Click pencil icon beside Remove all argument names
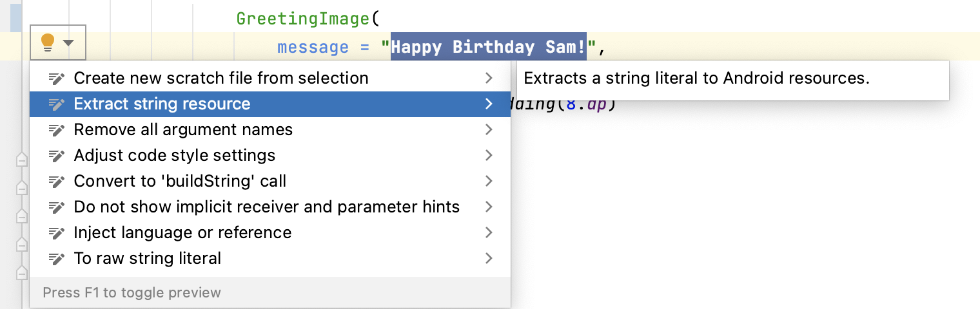This screenshot has height=309, width=980. coord(57,130)
